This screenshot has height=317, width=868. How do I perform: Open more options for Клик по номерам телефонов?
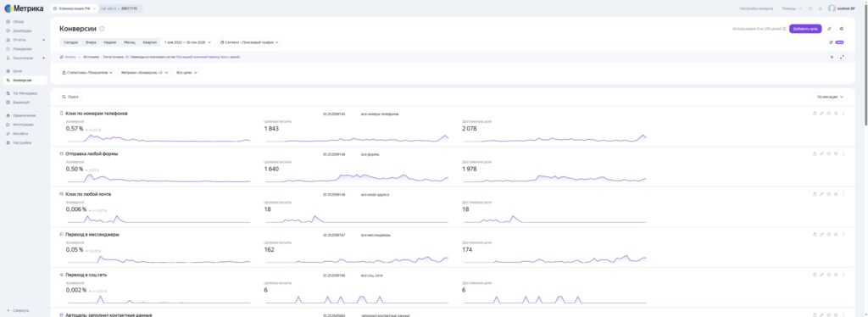tap(843, 114)
